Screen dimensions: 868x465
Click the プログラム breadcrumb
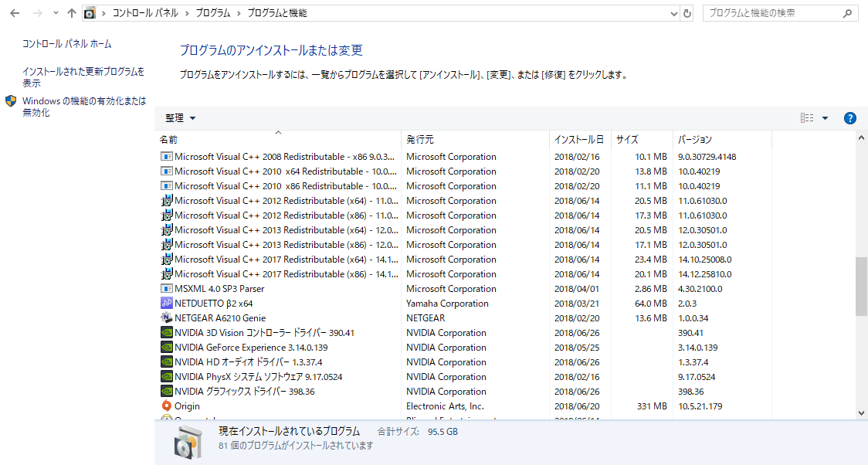[x=213, y=13]
